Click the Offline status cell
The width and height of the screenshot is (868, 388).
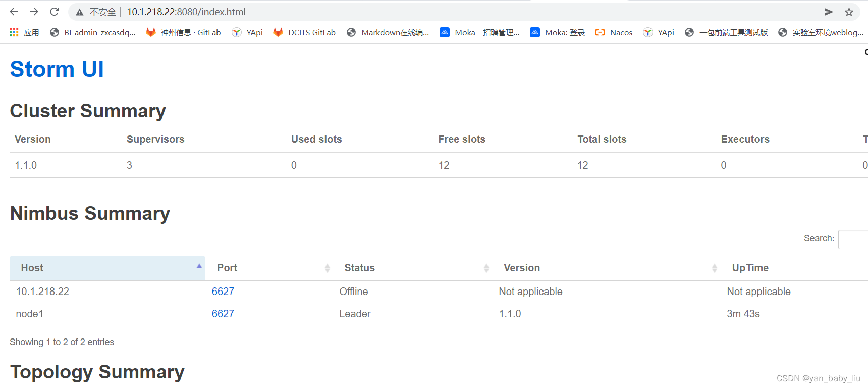point(354,292)
